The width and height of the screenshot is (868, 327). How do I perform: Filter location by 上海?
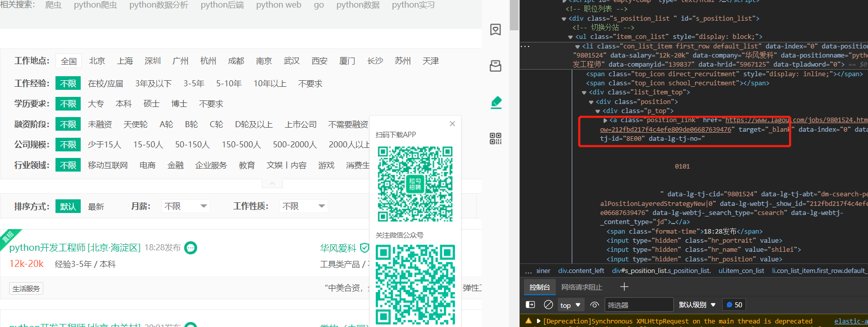coord(125,61)
